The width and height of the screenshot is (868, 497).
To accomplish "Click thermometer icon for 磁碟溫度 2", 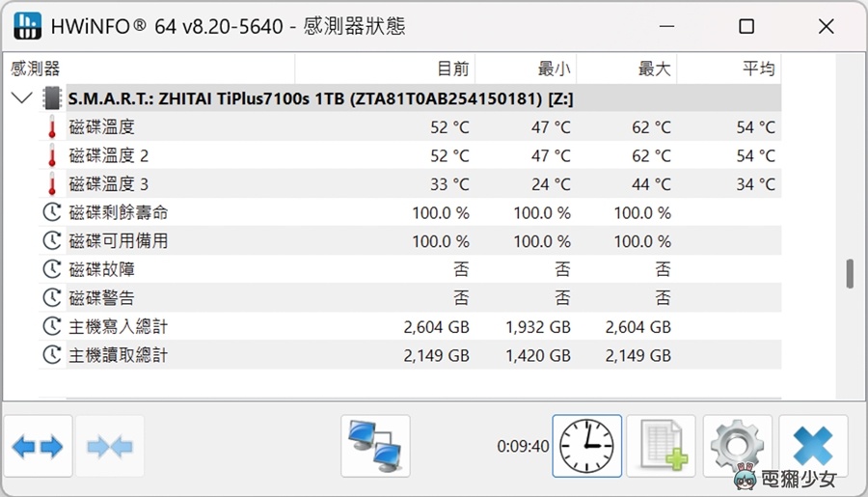I will pos(52,155).
